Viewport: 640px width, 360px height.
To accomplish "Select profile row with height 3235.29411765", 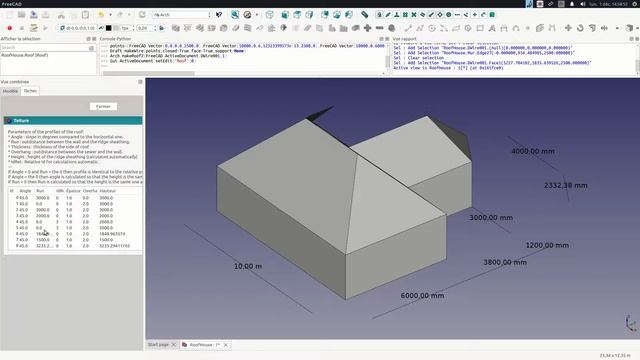I will point(75,246).
